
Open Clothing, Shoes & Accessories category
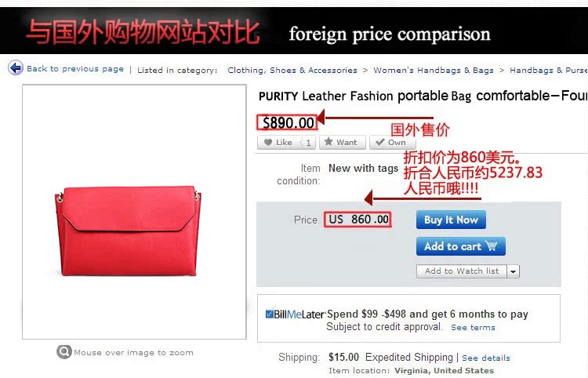click(292, 70)
